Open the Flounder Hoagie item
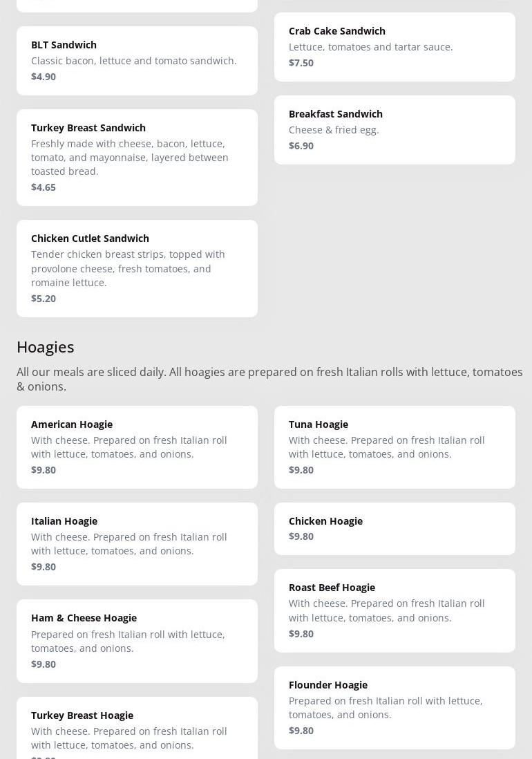532x759 pixels. [395, 707]
